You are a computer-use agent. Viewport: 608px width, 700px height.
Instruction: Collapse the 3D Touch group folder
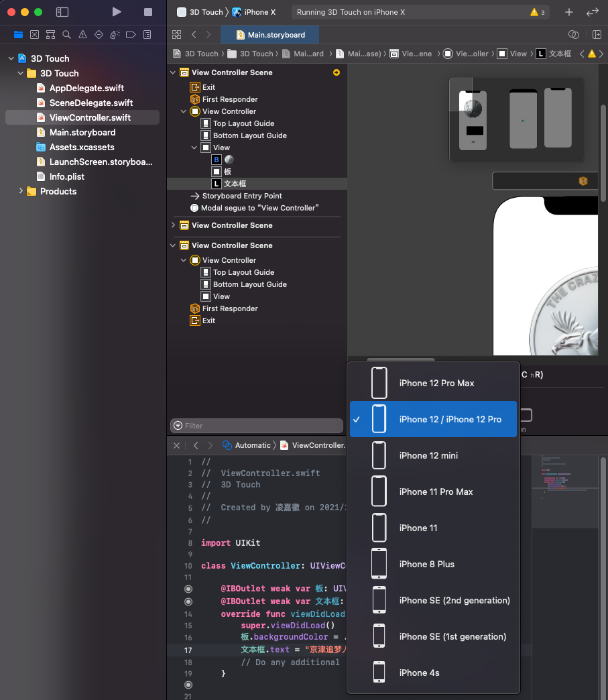point(21,73)
